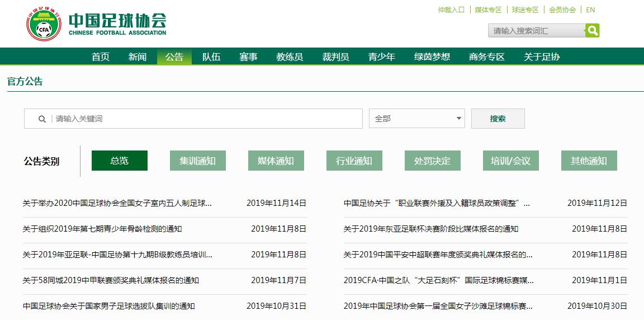644x320 pixels.
Task: Open notice 2019中国平安中超联赛年度颁奖典礼媒体报名
Action: 438,255
